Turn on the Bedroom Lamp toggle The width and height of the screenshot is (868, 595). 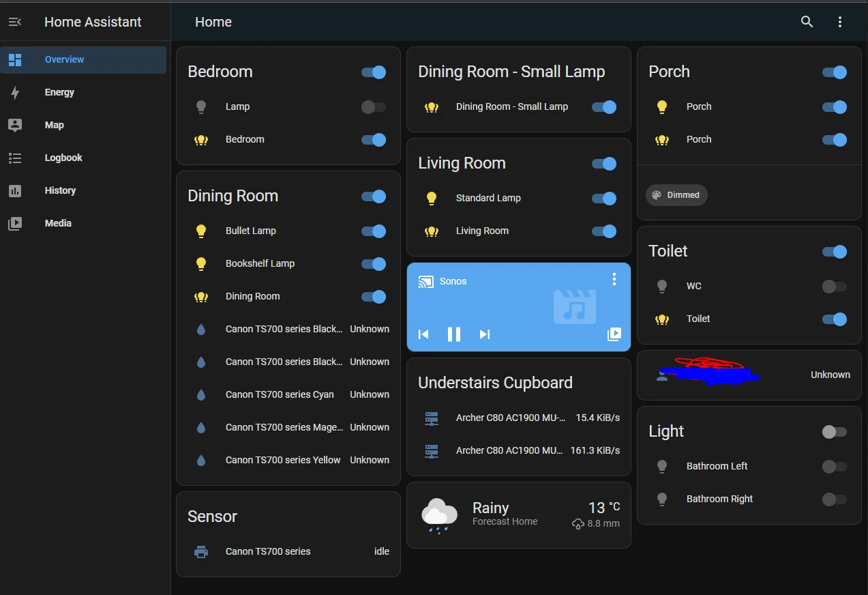[374, 107]
